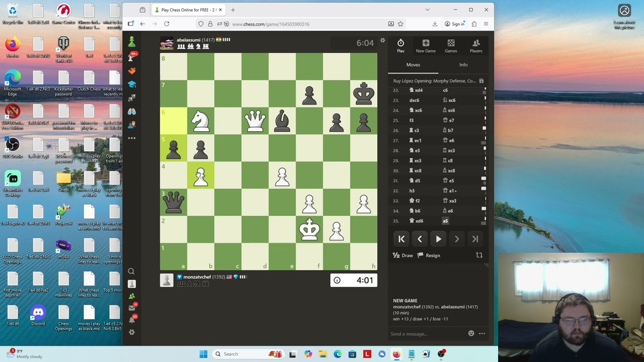Click abelassumi's avatar thumbnail
Screen dimensions: 644x362
[167, 43]
